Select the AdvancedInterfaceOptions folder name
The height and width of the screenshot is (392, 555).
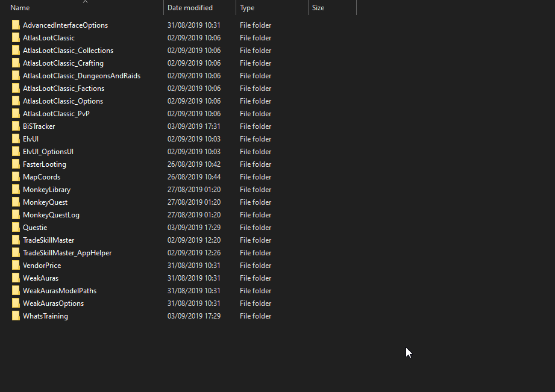65,25
